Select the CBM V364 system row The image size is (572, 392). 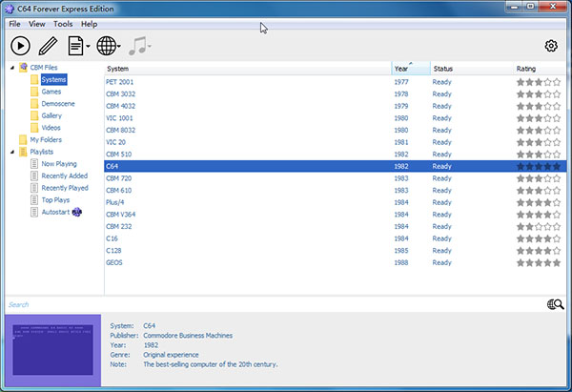(x=335, y=215)
